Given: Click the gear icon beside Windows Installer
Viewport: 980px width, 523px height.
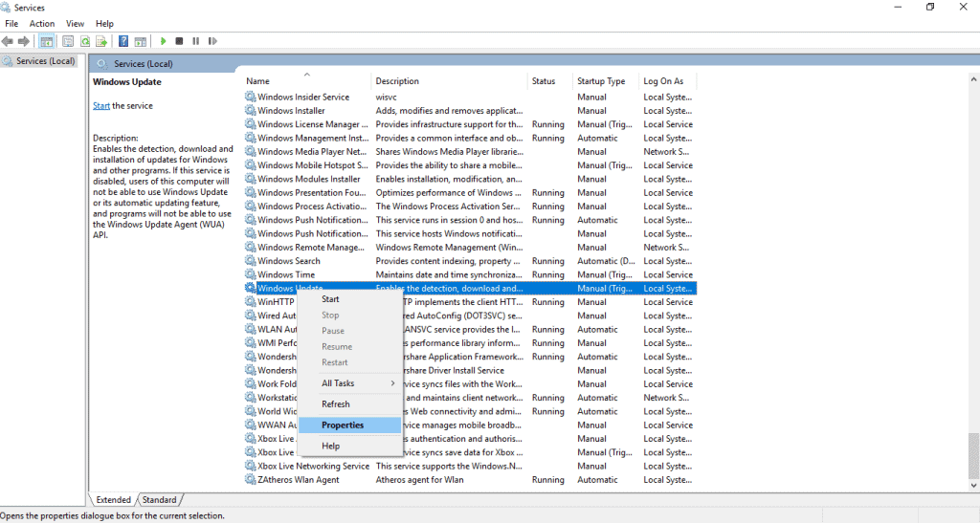Looking at the screenshot, I should [250, 111].
